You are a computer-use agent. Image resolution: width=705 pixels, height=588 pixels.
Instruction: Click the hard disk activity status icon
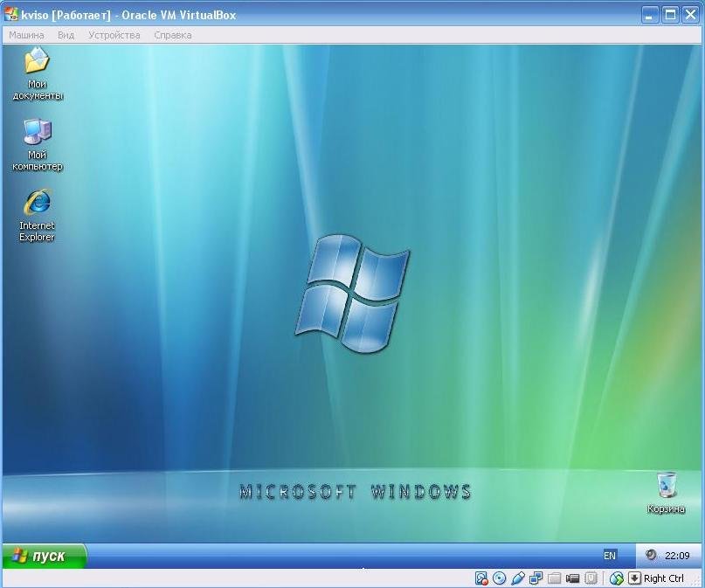pos(481,578)
